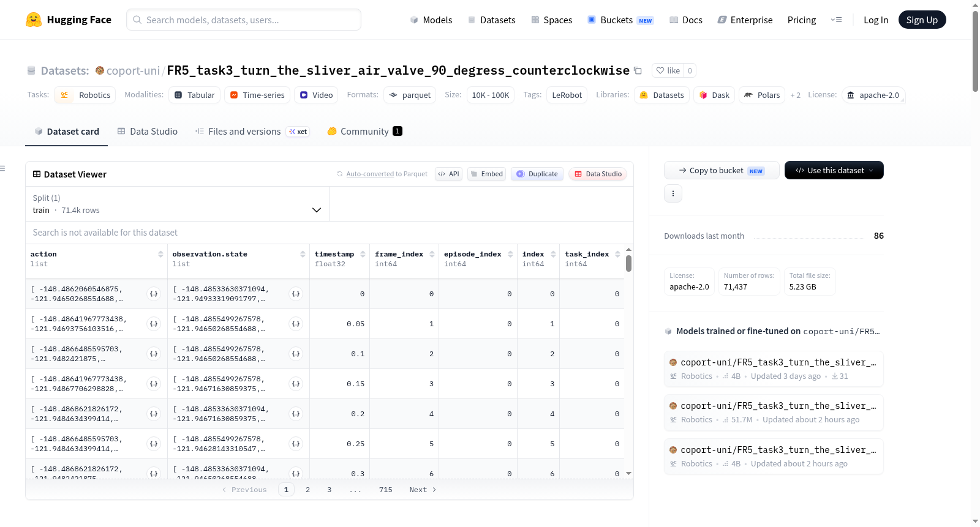The height and width of the screenshot is (527, 980).
Task: Open the Data Studio tab
Action: coord(148,131)
